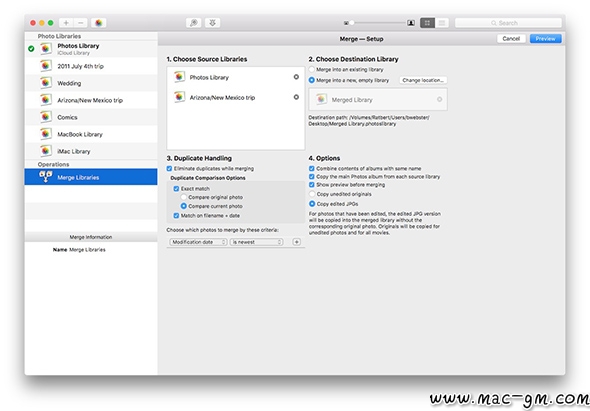Switch to list view icon
Viewport: 590px width, 411px height.
click(x=442, y=23)
